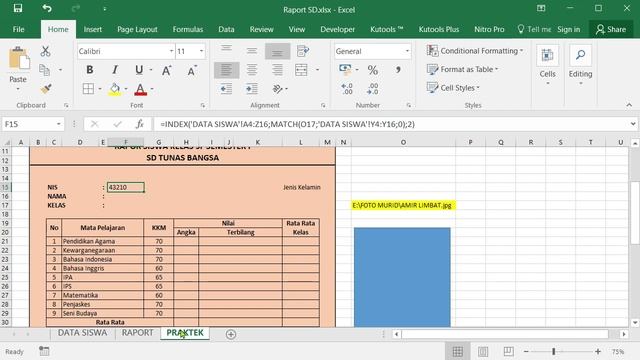Align cell content to top
The width and height of the screenshot is (640, 360).
(226, 51)
